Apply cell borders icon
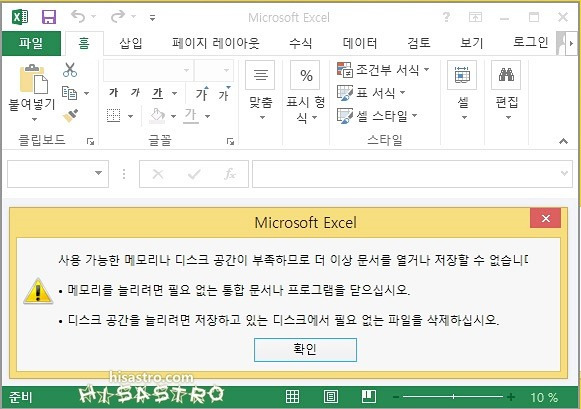The height and width of the screenshot is (409, 581). tap(114, 116)
